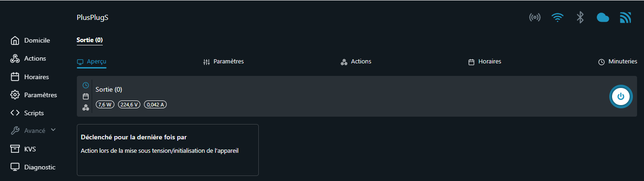Screen dimensions: 644x181
Task: Toggle the Sortie (0) power button
Action: click(x=621, y=96)
